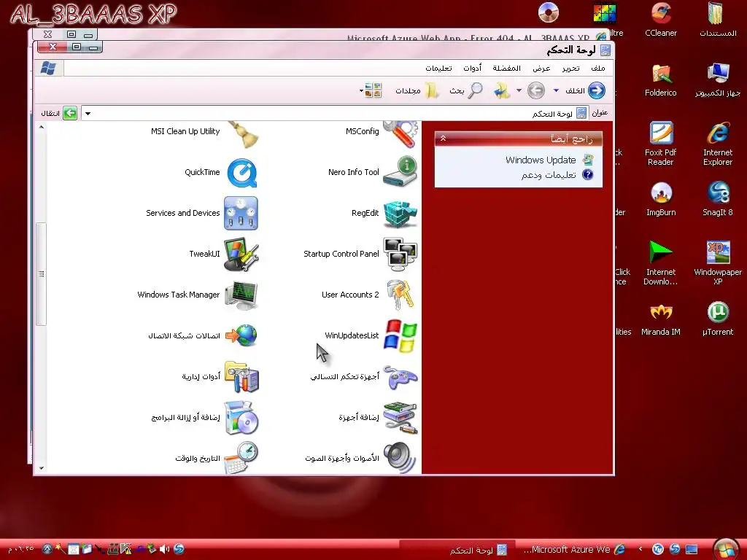Open the documents folder desktop icon
747x560 pixels.
pyautogui.click(x=718, y=20)
